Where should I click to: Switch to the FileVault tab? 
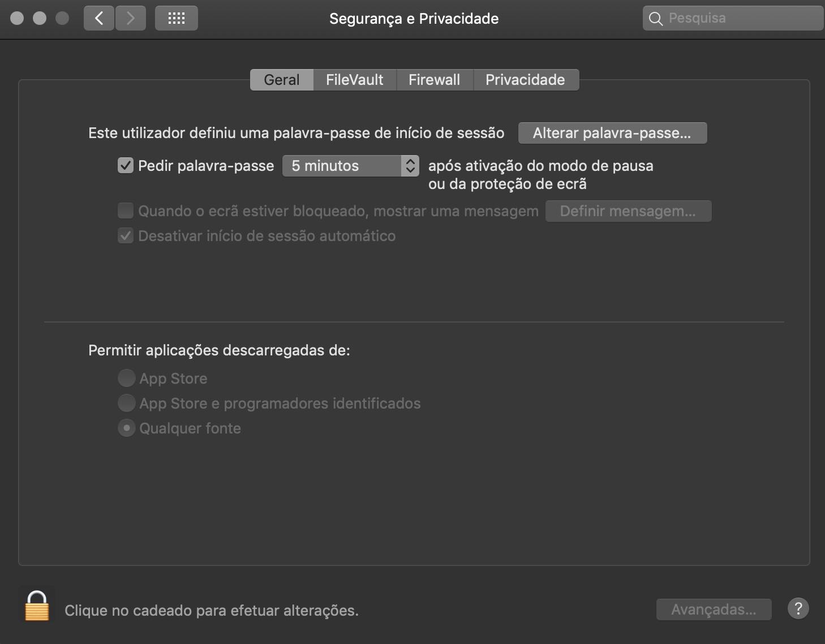click(x=354, y=79)
